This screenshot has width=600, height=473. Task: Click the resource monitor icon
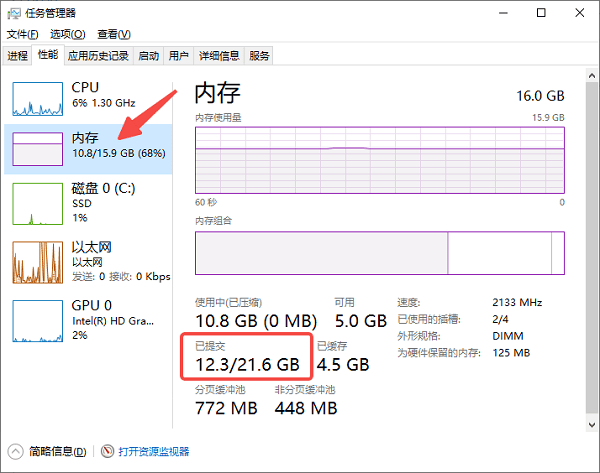[x=108, y=452]
